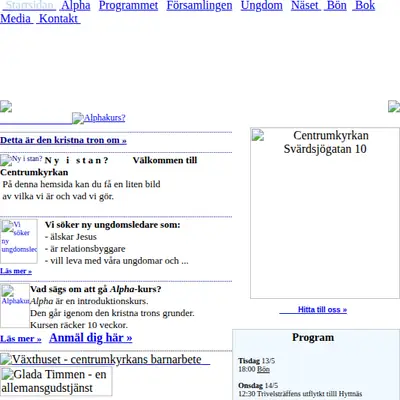This screenshot has width=400, height=400.
Task: Open the Ungdom menu item
Action: pos(262,5)
